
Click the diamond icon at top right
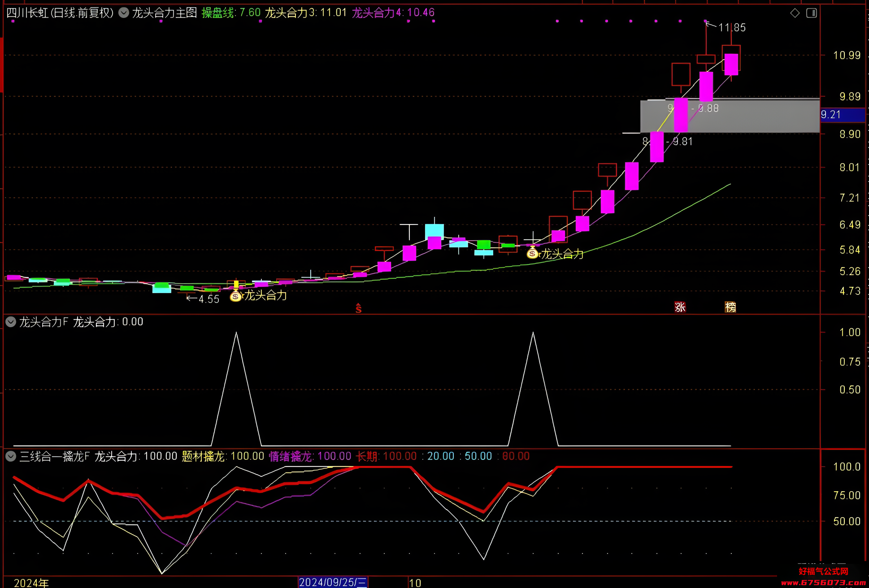click(x=795, y=13)
